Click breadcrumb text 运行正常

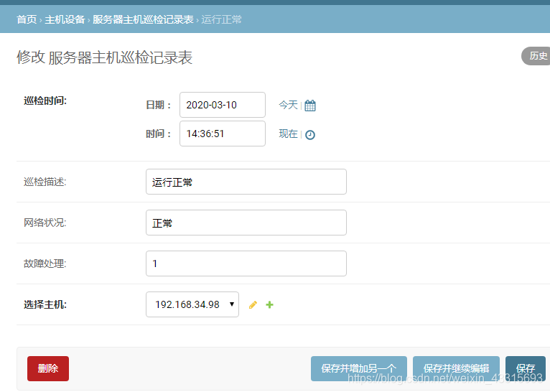pyautogui.click(x=221, y=19)
